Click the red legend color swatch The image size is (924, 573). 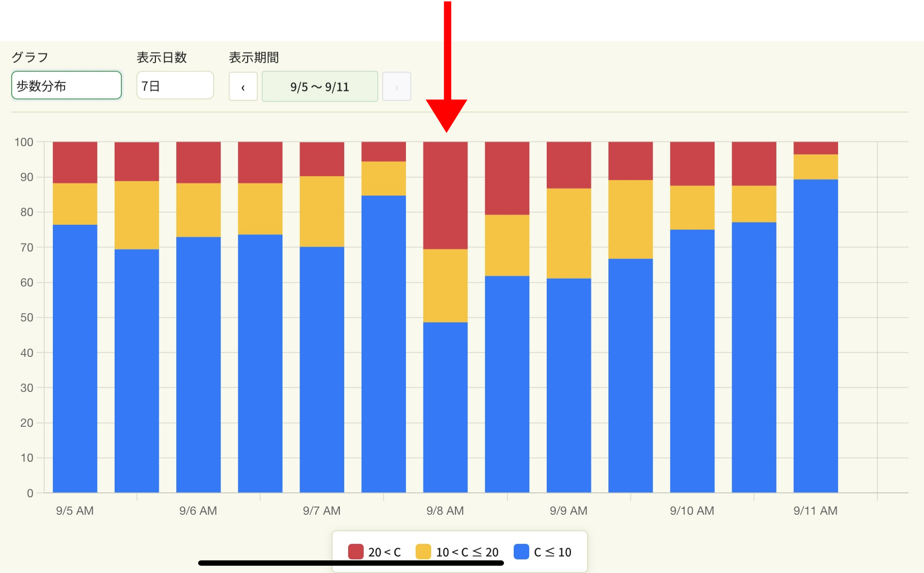pyautogui.click(x=356, y=552)
